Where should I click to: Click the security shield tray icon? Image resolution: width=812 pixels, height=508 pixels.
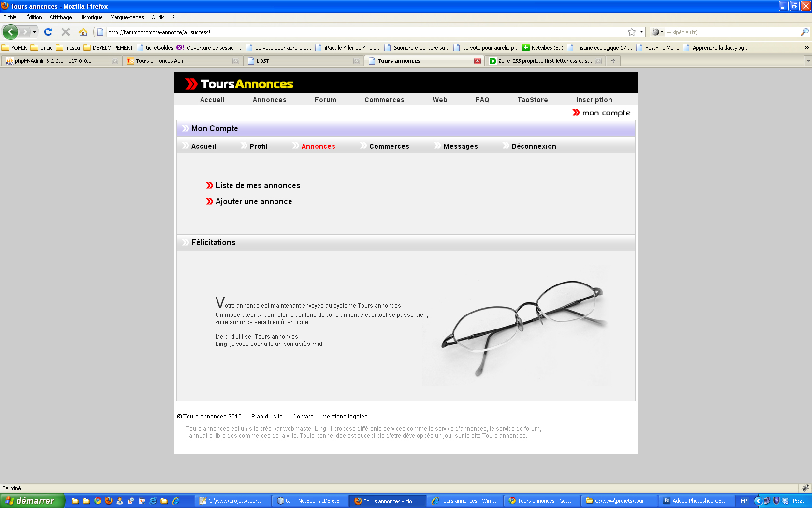776,501
